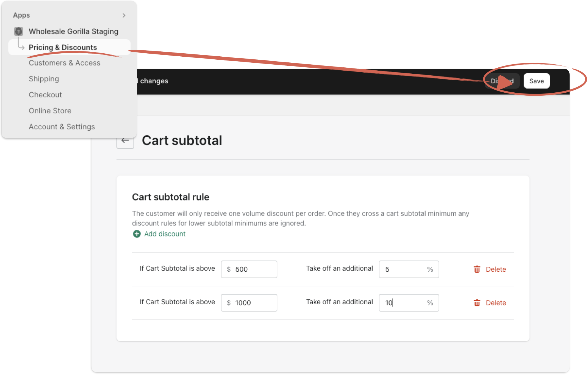
Task: Open Customers & Access menu item
Action: 65,63
